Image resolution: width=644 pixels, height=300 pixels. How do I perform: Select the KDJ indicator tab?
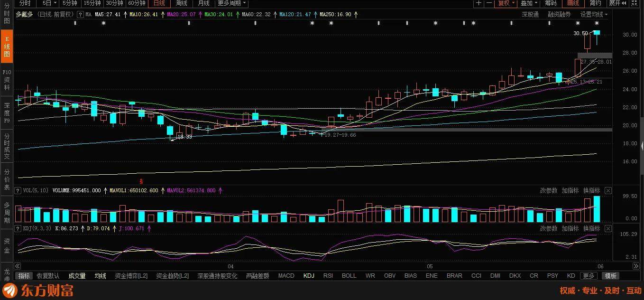pyautogui.click(x=309, y=276)
